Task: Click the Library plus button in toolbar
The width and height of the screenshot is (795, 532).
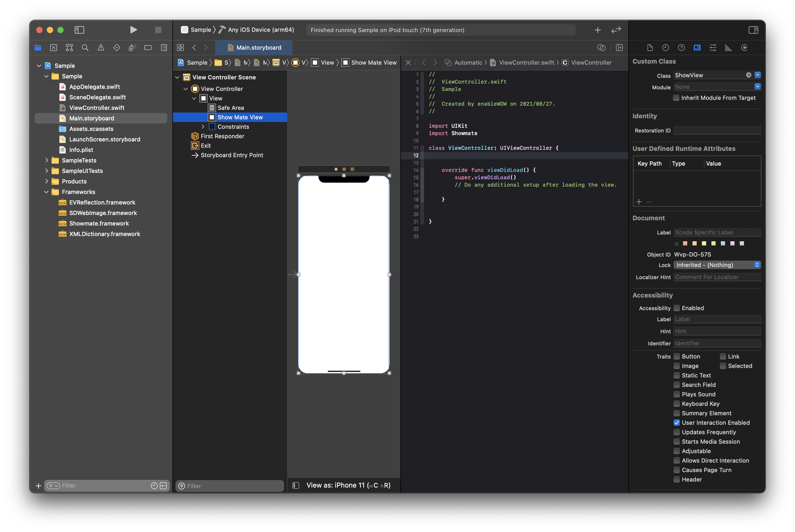Action: [x=598, y=30]
